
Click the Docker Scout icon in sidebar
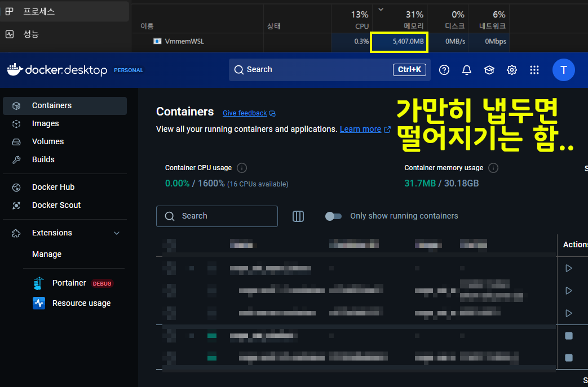click(16, 205)
